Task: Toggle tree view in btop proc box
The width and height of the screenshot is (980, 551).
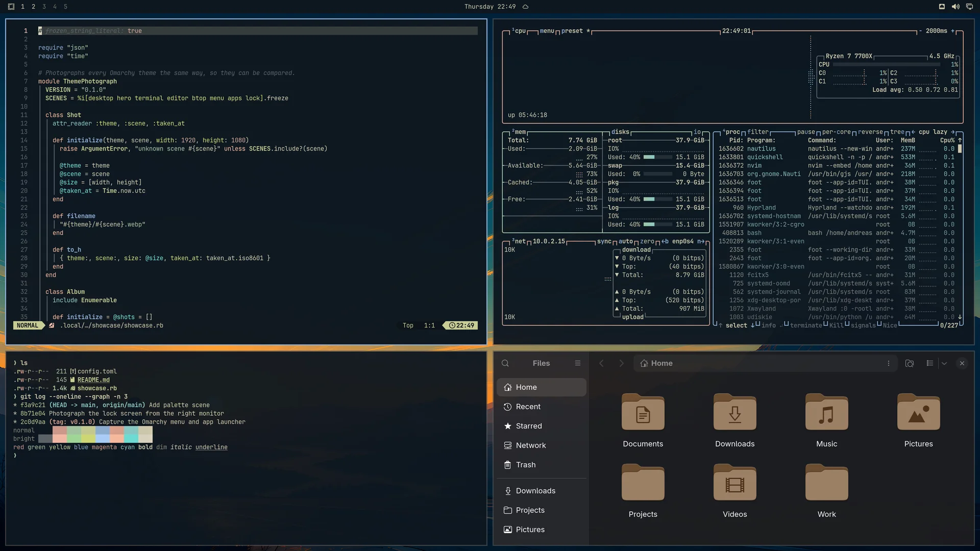Action: click(x=897, y=132)
